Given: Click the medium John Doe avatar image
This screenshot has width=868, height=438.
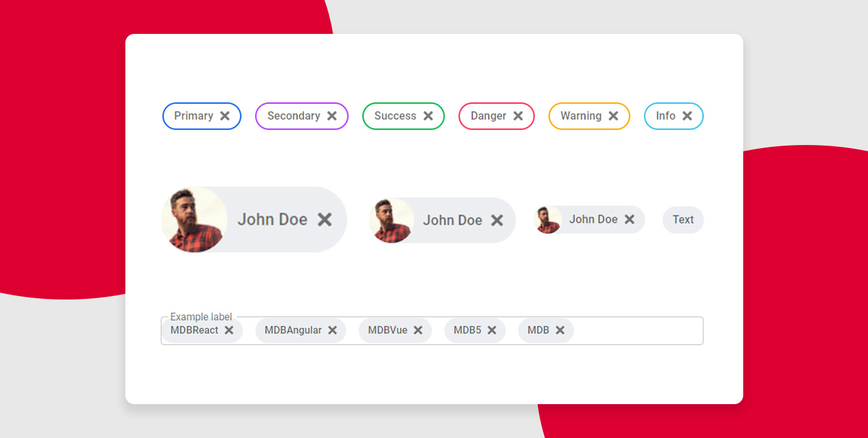Looking at the screenshot, I should (x=391, y=220).
